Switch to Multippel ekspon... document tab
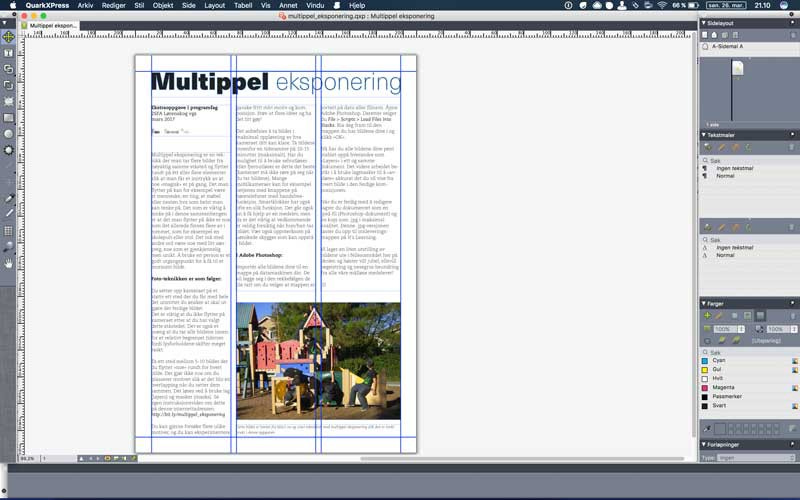800x500 pixels. pyautogui.click(x=49, y=26)
